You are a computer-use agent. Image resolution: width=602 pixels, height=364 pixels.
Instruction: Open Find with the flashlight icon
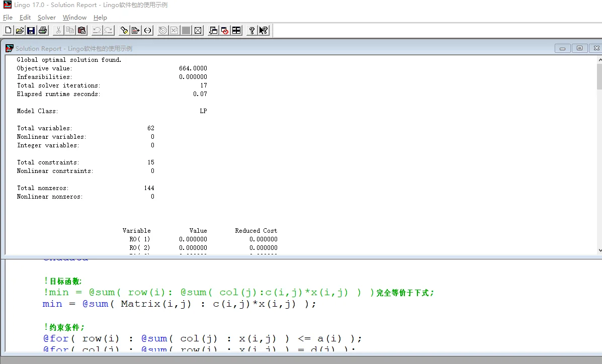coord(124,30)
